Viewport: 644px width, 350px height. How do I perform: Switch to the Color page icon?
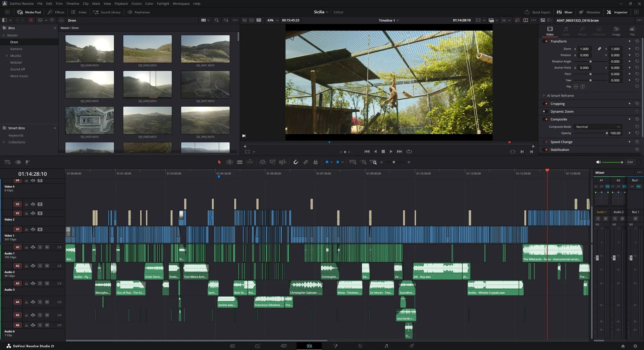click(361, 346)
